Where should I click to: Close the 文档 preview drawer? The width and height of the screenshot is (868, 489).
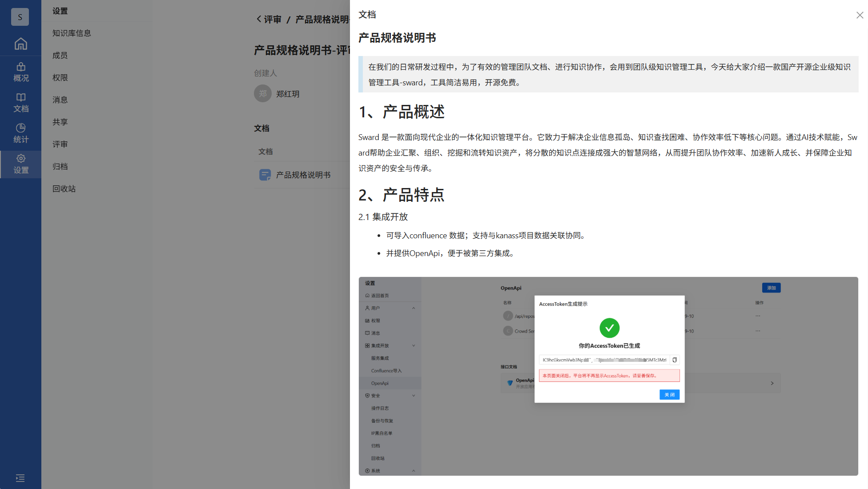pos(860,15)
